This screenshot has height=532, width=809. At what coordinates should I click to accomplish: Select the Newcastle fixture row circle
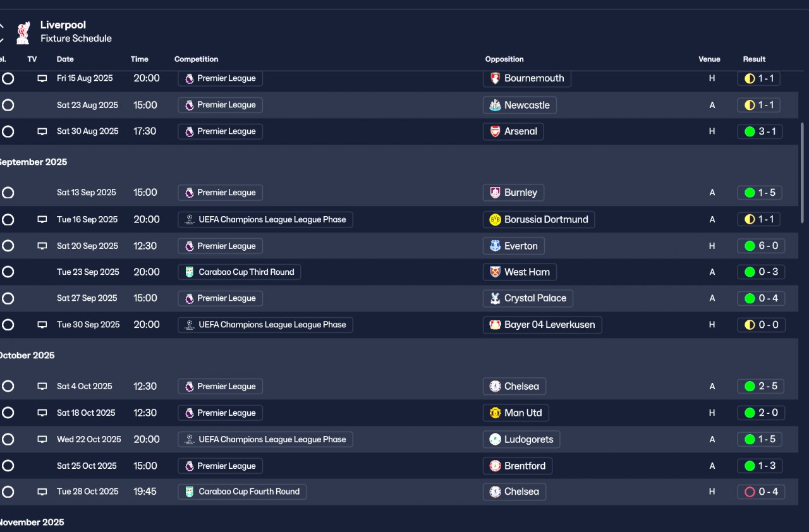[8, 105]
